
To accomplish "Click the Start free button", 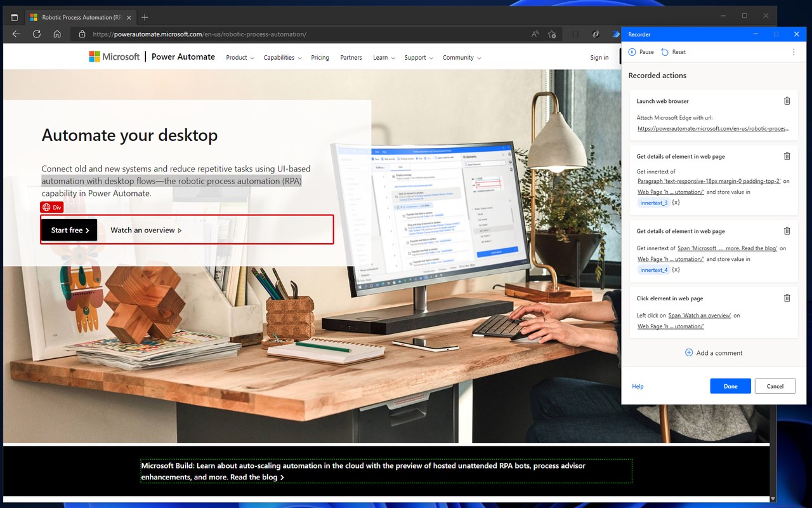I will (70, 230).
